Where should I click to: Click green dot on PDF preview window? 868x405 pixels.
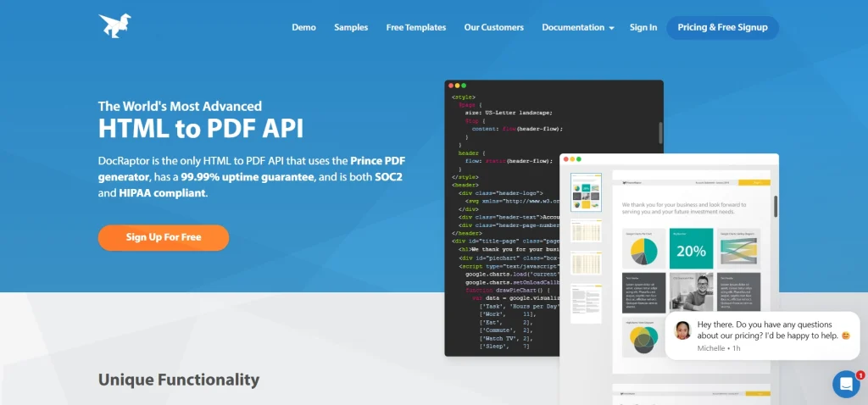(x=579, y=158)
